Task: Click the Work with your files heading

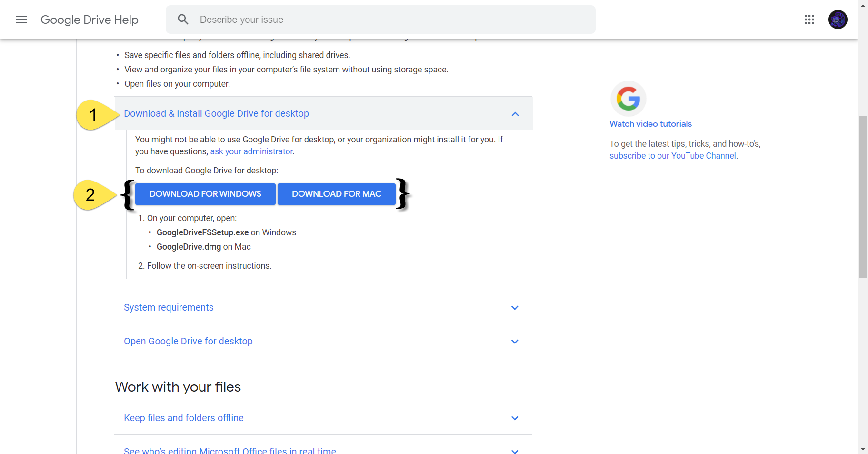Action: pyautogui.click(x=178, y=387)
